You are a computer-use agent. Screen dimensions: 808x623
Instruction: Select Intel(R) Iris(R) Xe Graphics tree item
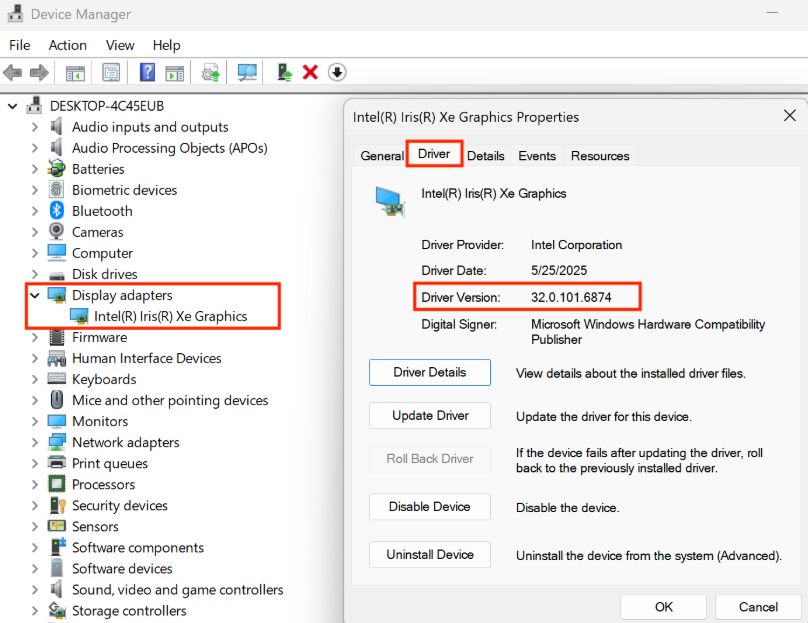tap(170, 316)
